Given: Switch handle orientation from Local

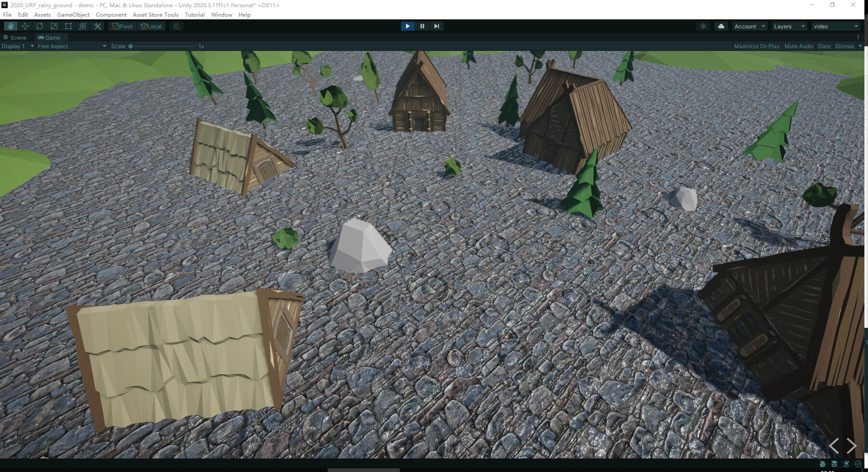Looking at the screenshot, I should tap(151, 26).
